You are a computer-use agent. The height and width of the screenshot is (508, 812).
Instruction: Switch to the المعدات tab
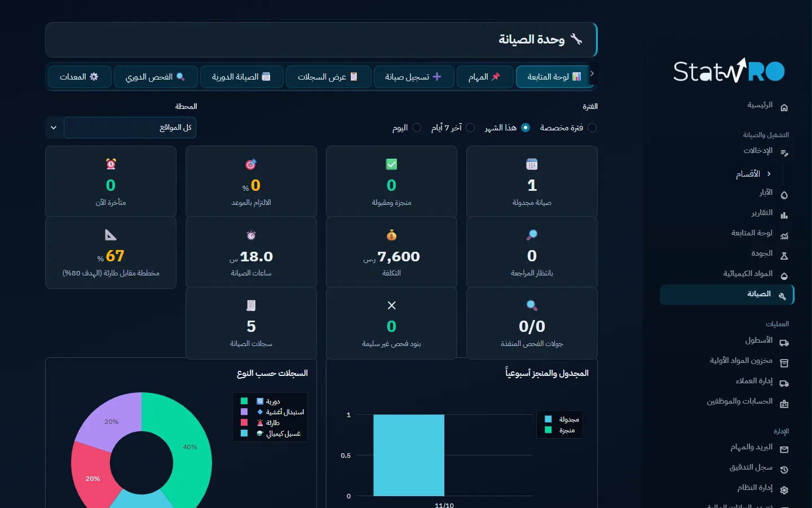pos(79,77)
